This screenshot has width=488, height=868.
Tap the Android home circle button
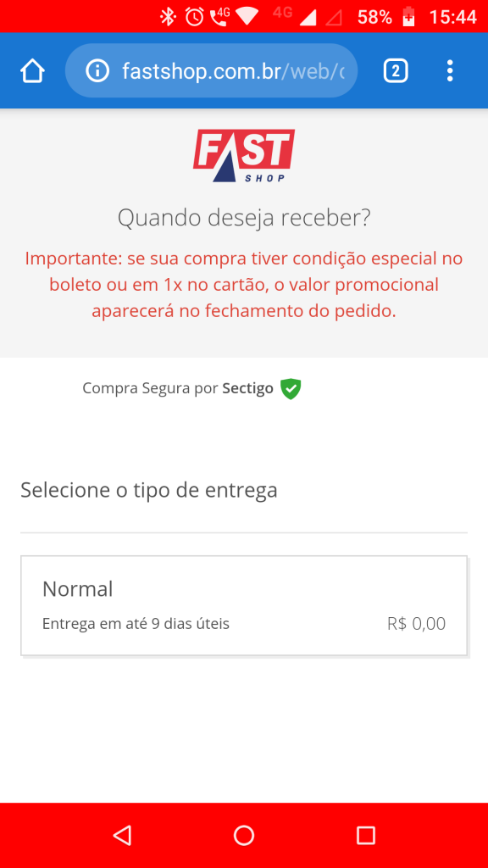244,835
